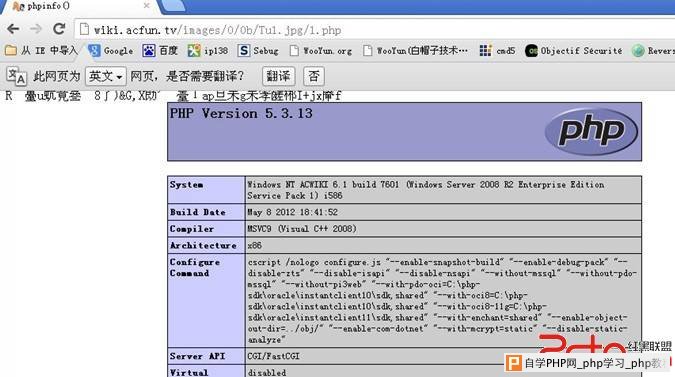Open the IE imported bookmarks folder

pyautogui.click(x=41, y=51)
